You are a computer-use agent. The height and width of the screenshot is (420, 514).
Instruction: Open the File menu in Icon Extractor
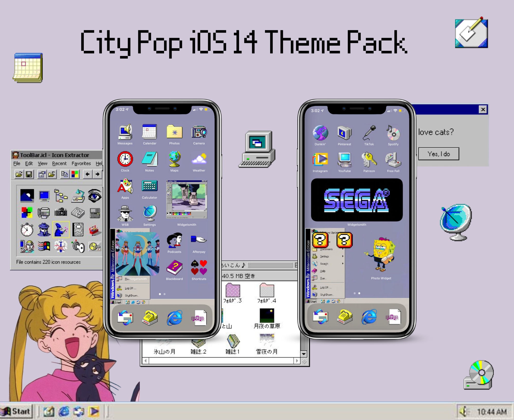point(17,163)
